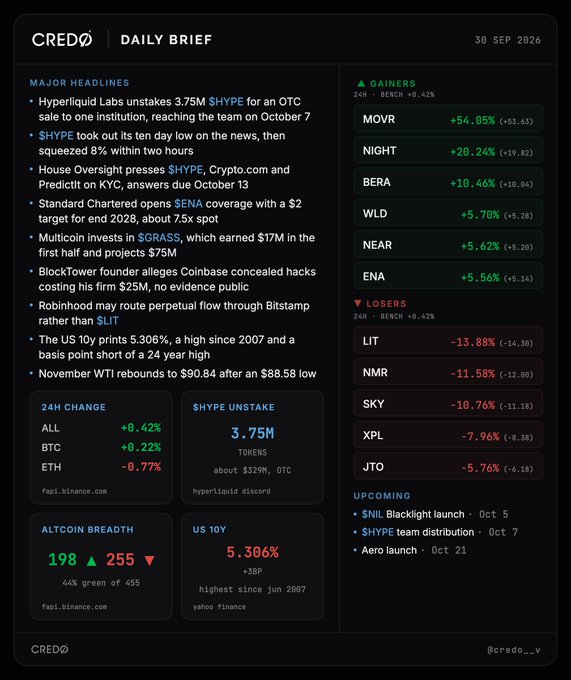Click the 5.306% US 10Y value
The image size is (571, 680).
[252, 552]
